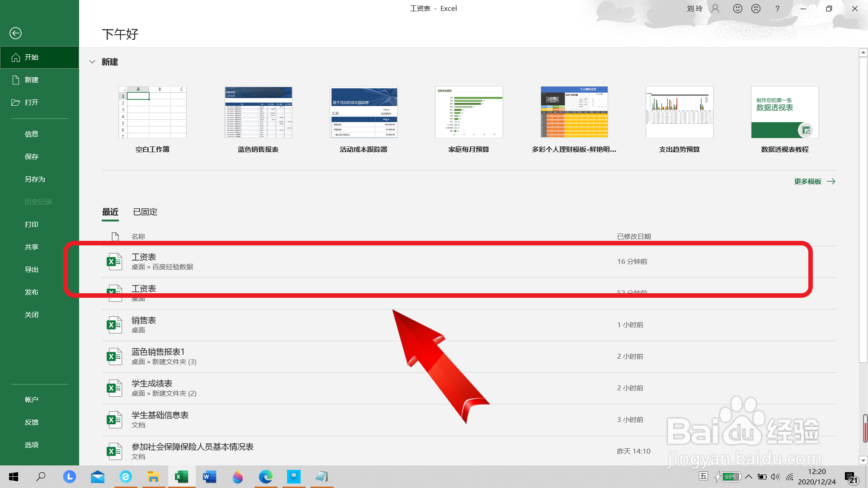Click the taskbar search icon
This screenshot has width=868, height=488.
[x=41, y=477]
